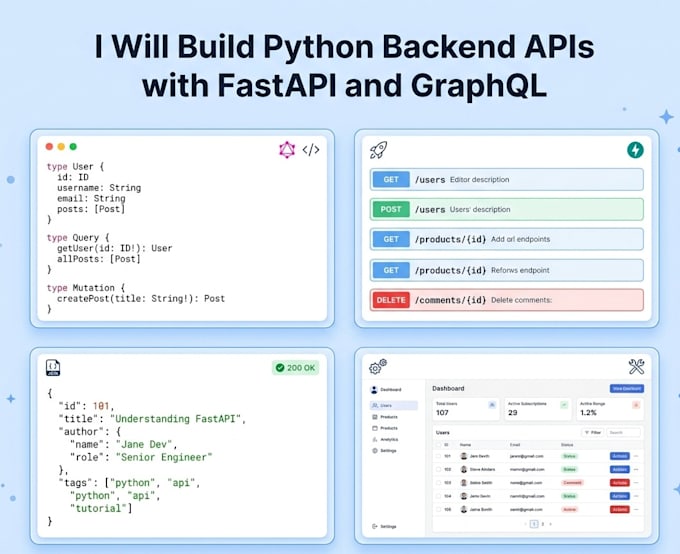
Task: Expand the POST /users endpoint row
Action: click(x=507, y=210)
